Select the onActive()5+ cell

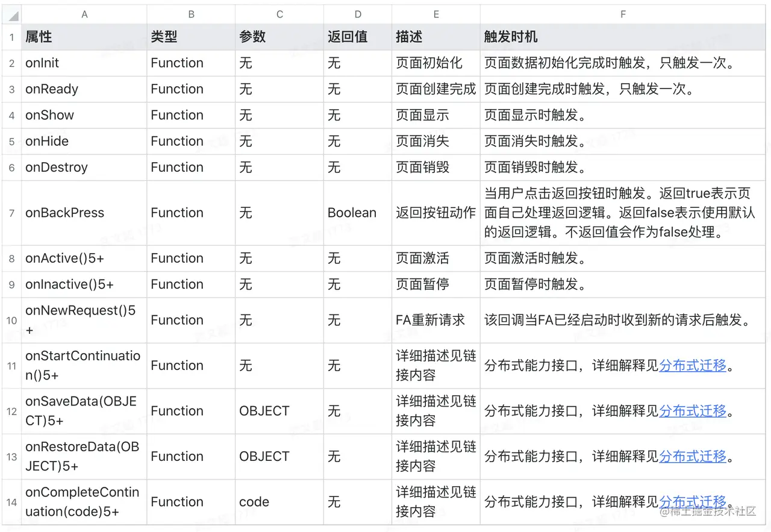(x=84, y=258)
